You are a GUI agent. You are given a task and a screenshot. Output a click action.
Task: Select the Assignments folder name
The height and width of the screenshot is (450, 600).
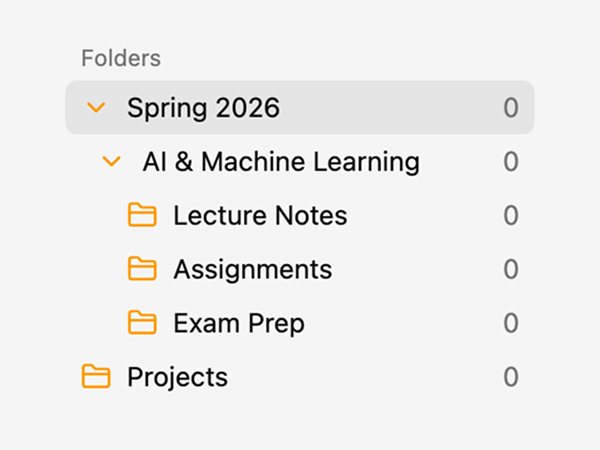[x=252, y=269]
